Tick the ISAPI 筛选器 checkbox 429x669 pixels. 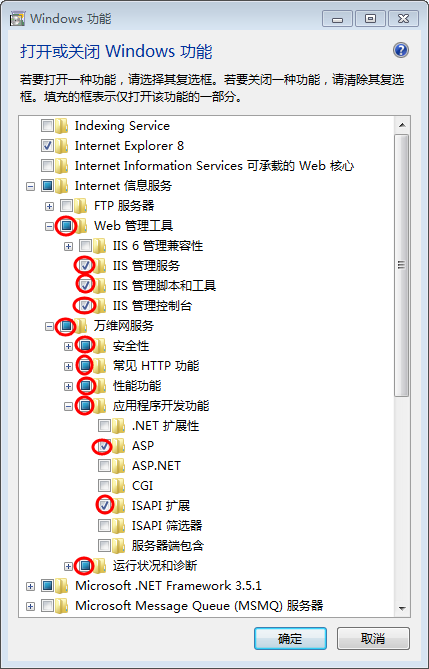click(x=104, y=525)
